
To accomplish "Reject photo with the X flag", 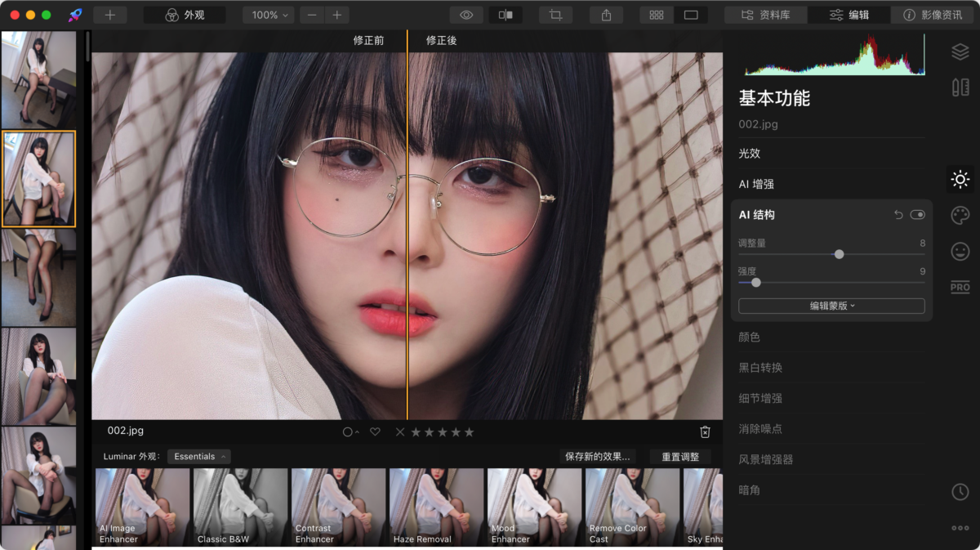I will [399, 432].
